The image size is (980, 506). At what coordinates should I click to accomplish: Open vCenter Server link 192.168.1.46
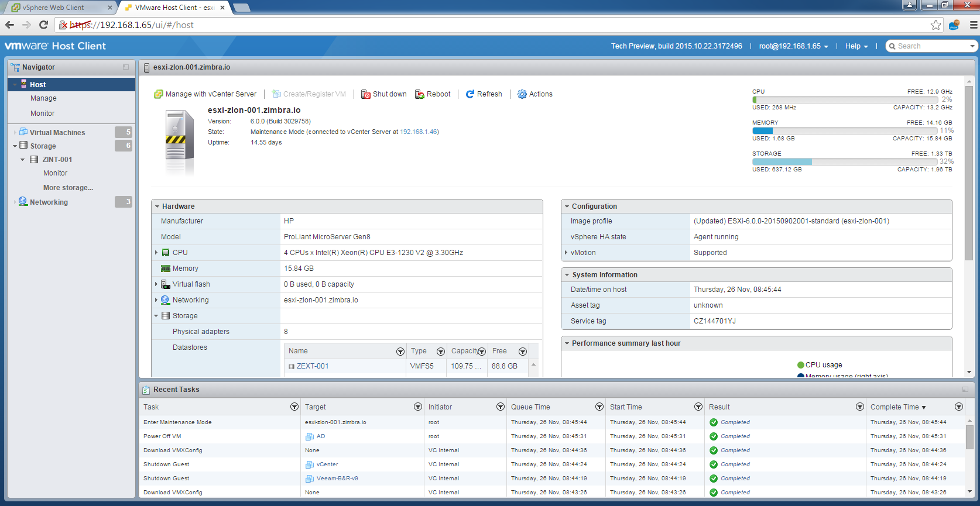(419, 132)
